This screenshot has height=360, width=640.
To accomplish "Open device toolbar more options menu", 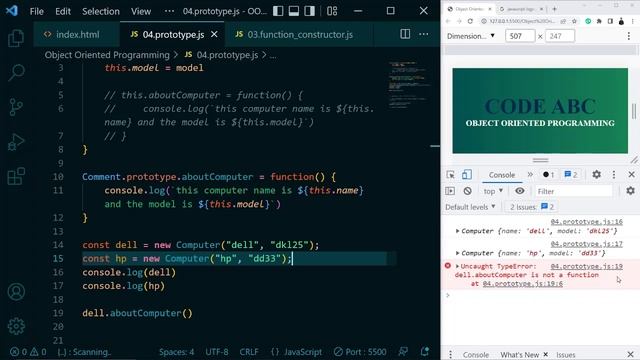I will pyautogui.click(x=629, y=36).
